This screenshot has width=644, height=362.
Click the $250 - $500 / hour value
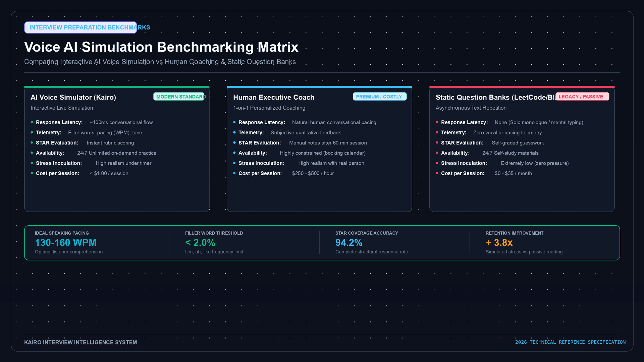tap(313, 174)
